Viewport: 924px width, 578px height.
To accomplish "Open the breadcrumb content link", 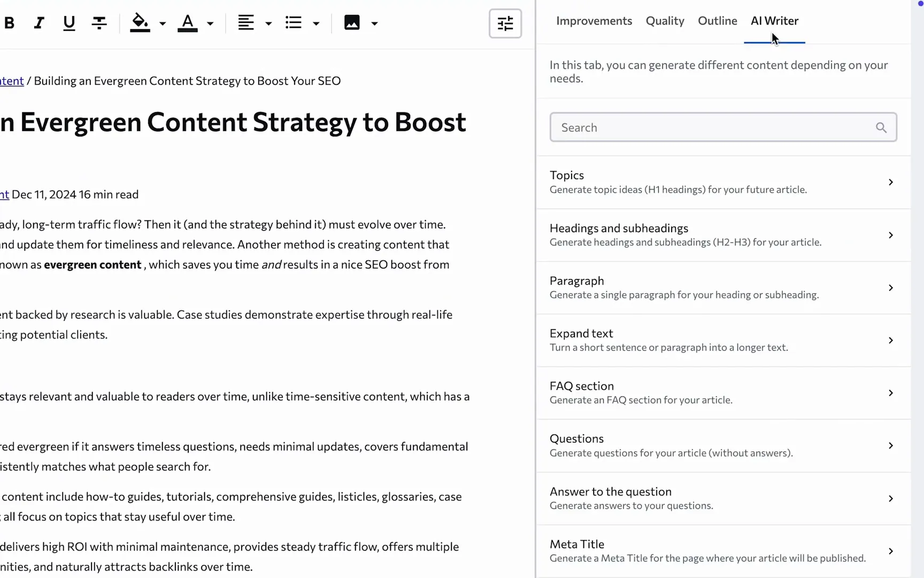I will (11, 80).
